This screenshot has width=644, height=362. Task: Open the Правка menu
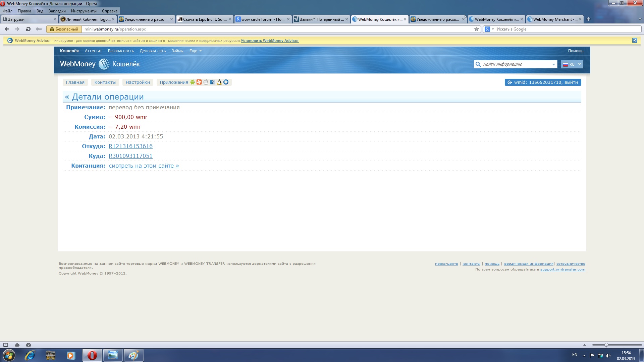[x=24, y=11]
